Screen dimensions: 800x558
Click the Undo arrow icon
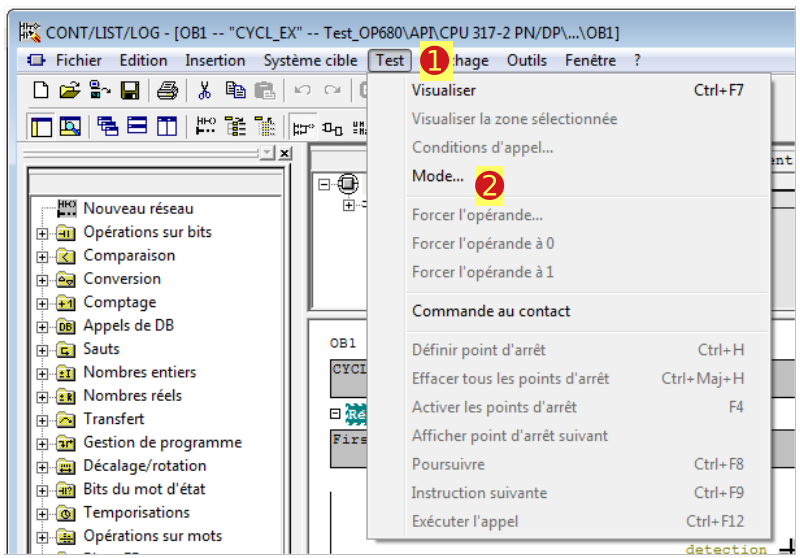click(303, 90)
